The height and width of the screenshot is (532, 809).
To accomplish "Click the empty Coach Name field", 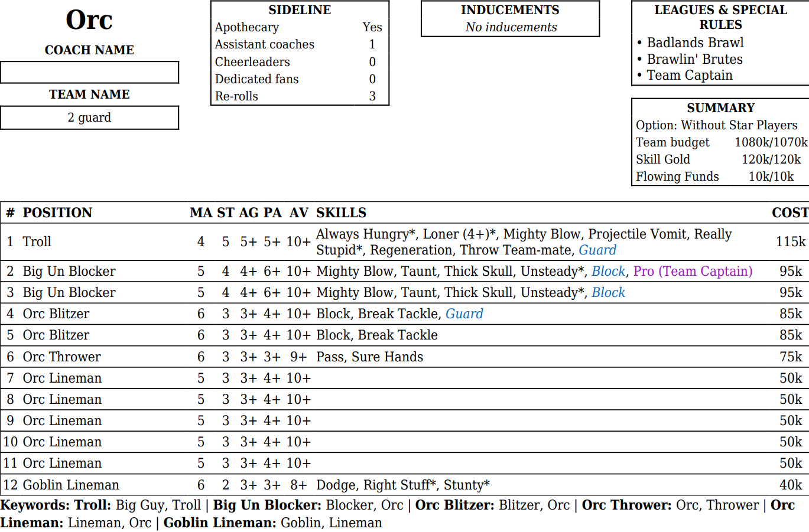I will 89,72.
